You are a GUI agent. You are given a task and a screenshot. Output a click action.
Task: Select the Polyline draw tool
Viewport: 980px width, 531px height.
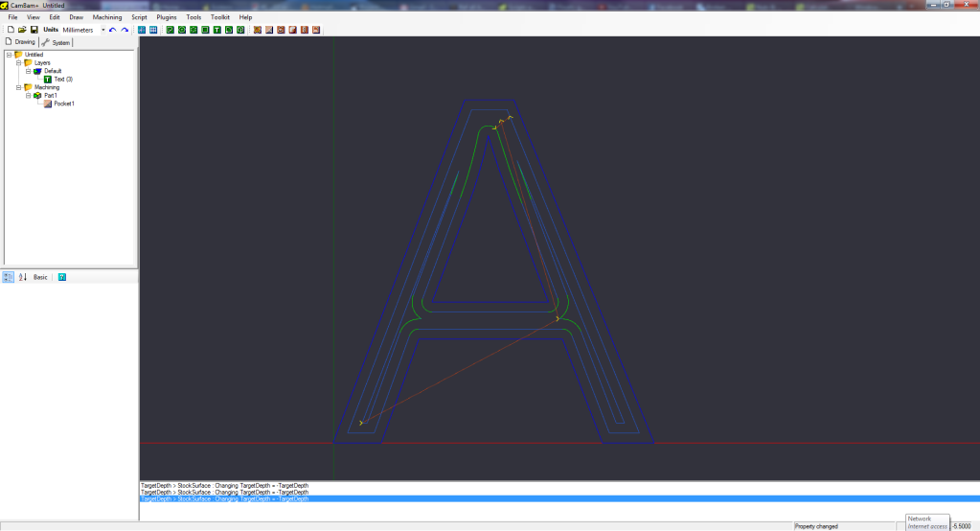point(170,30)
